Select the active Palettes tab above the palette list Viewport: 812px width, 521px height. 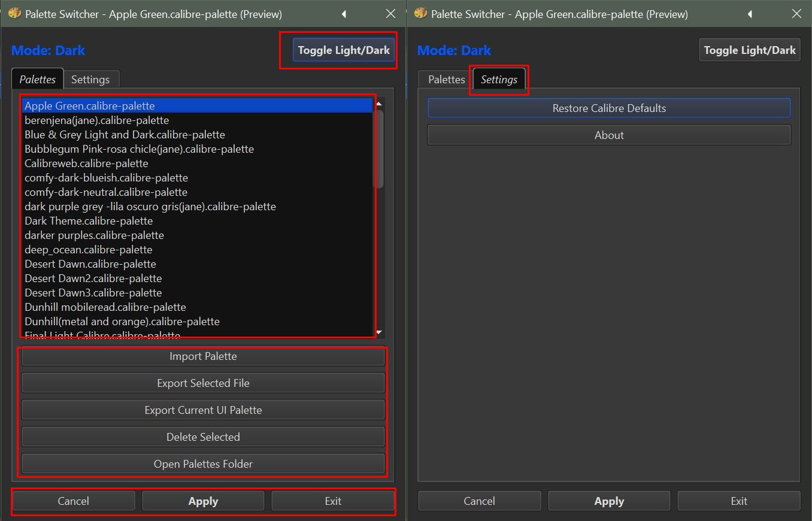point(38,79)
